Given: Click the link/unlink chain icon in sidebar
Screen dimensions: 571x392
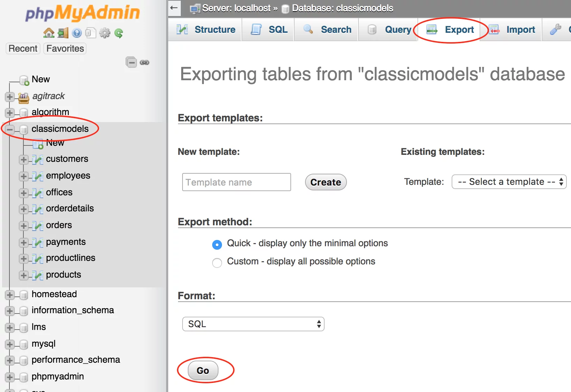Looking at the screenshot, I should point(144,62).
